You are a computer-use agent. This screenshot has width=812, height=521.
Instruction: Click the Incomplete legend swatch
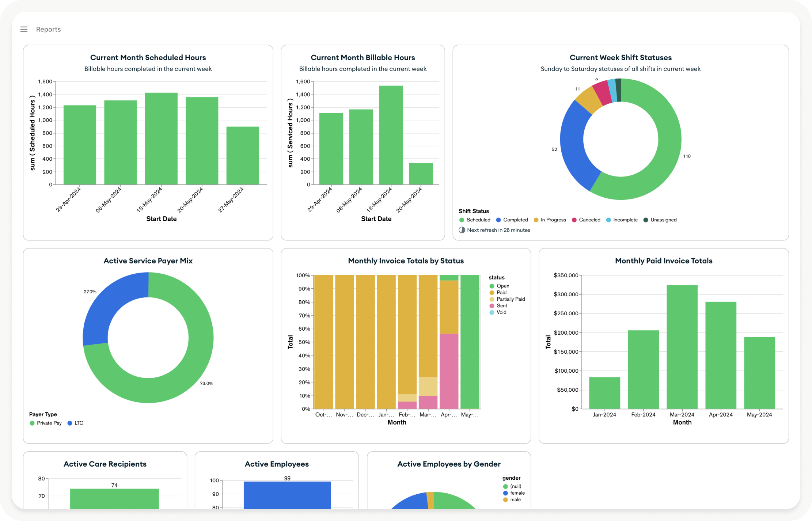608,220
